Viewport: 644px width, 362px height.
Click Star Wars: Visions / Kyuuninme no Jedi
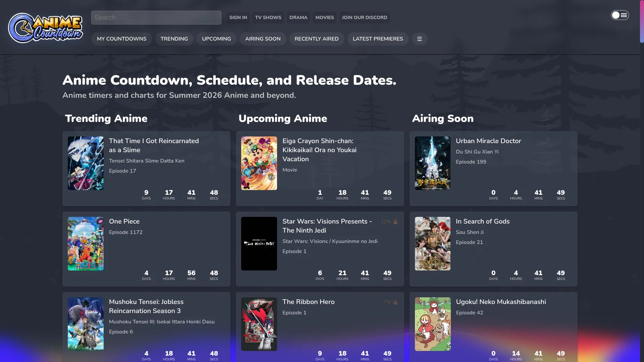point(330,241)
